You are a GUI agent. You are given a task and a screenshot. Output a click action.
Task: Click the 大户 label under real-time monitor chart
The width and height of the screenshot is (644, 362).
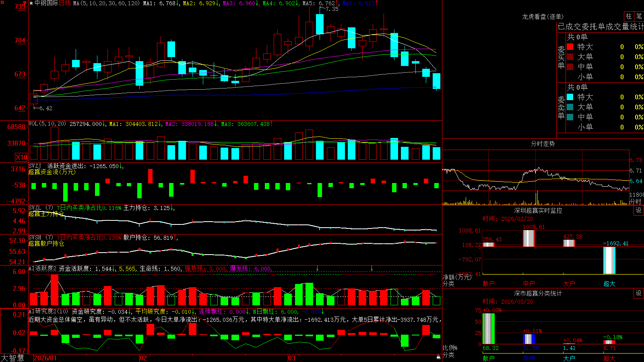pyautogui.click(x=569, y=284)
